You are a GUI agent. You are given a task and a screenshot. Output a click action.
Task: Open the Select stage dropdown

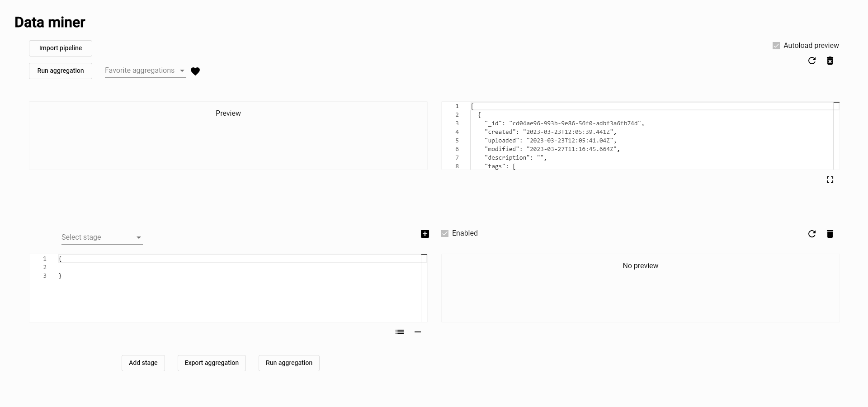pos(102,237)
